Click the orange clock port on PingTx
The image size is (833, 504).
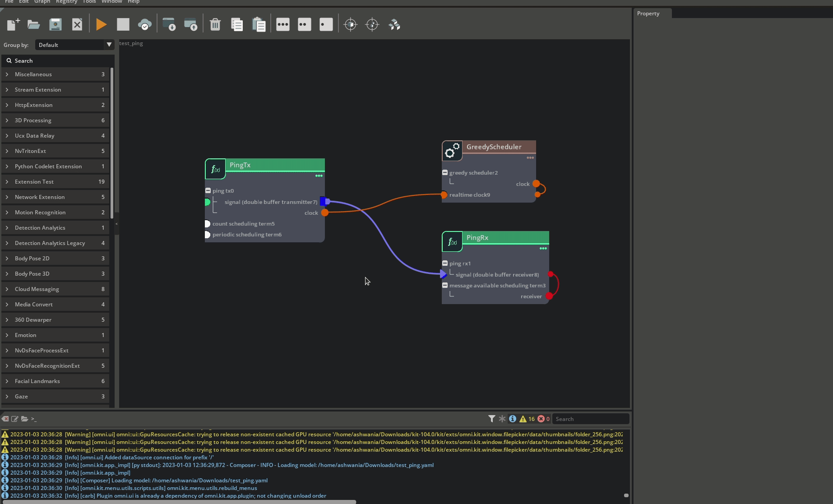325,213
